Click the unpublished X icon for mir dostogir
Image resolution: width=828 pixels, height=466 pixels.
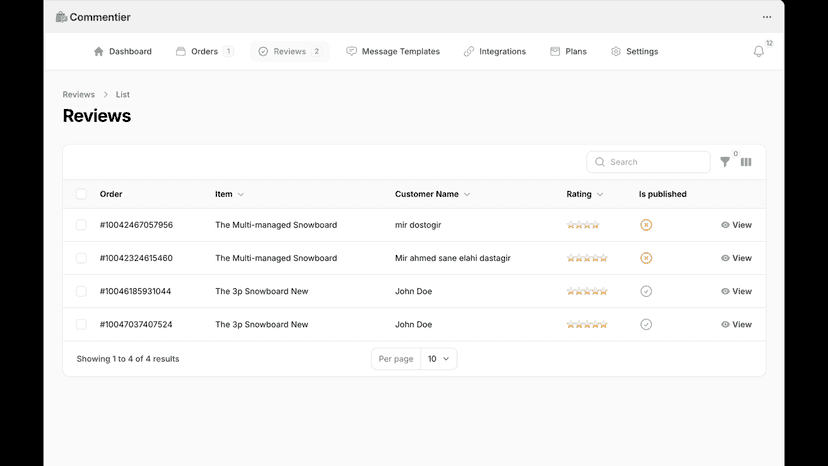click(x=646, y=225)
